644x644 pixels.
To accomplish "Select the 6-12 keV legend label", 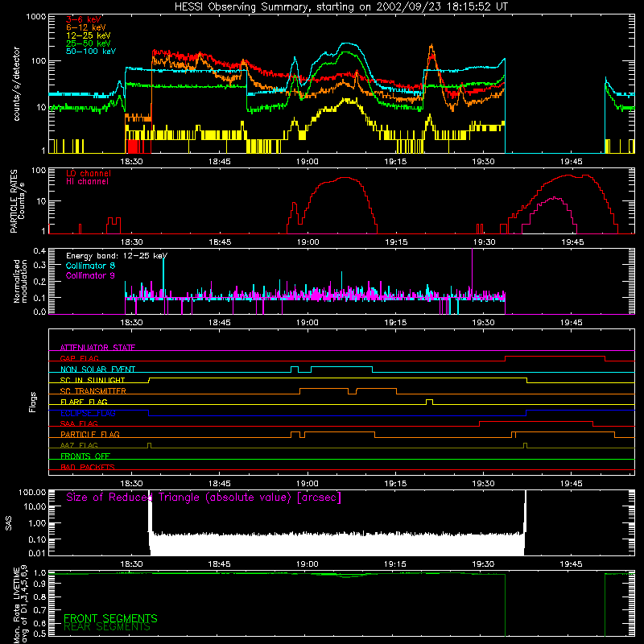I will tap(86, 27).
